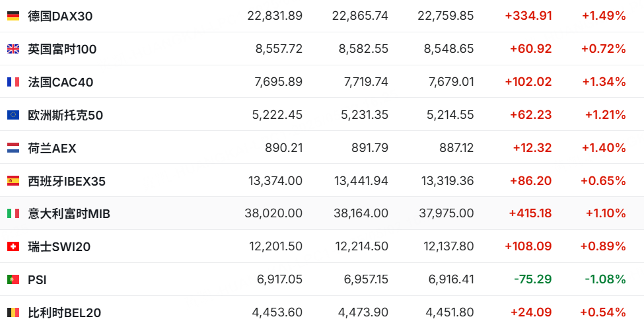Open the 德国DAX30 index link
The height and width of the screenshot is (325, 644).
click(60, 17)
